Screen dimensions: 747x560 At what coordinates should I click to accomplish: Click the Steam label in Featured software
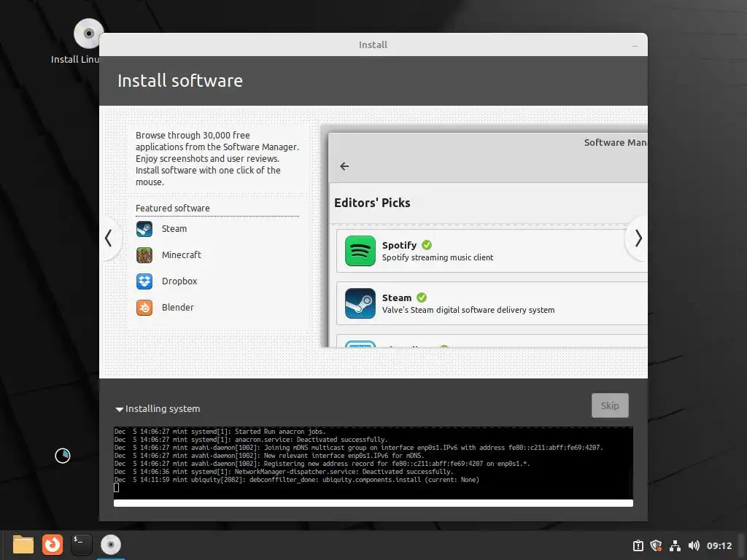click(174, 228)
